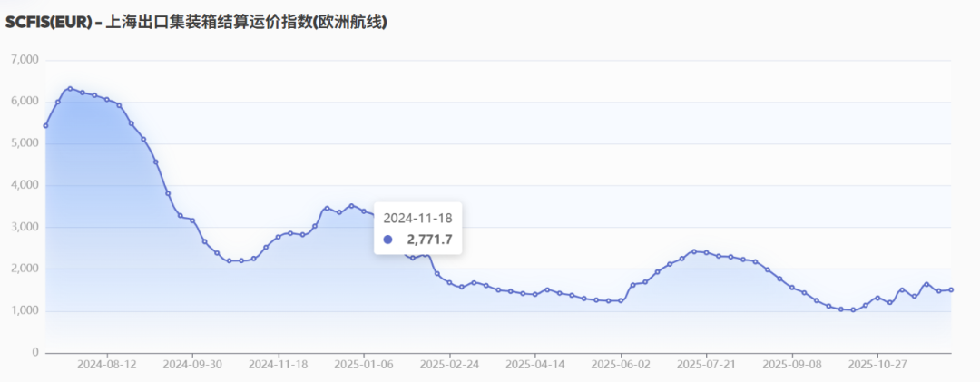Click the 7,000 y-axis label
980x382 pixels.
pyautogui.click(x=24, y=60)
